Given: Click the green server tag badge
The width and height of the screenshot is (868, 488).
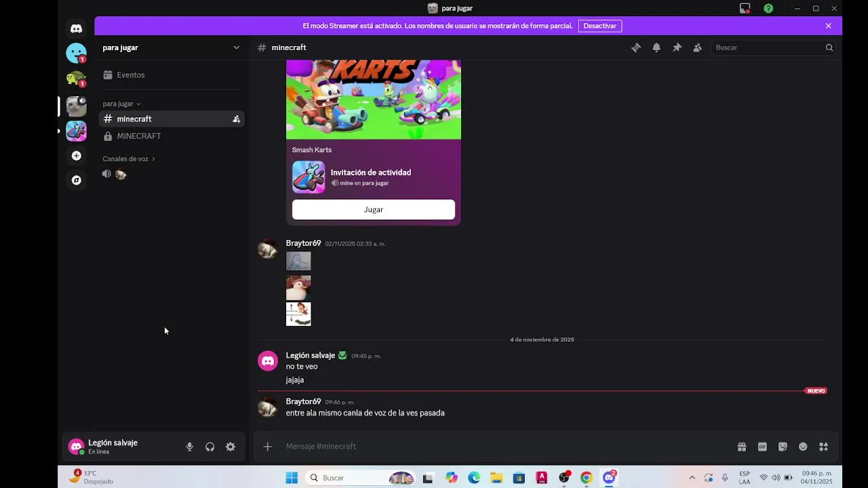Looking at the screenshot, I should [342, 355].
